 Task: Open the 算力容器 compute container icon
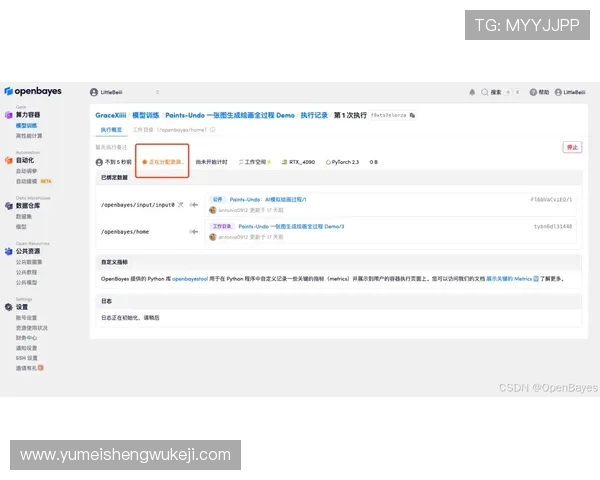click(8, 115)
